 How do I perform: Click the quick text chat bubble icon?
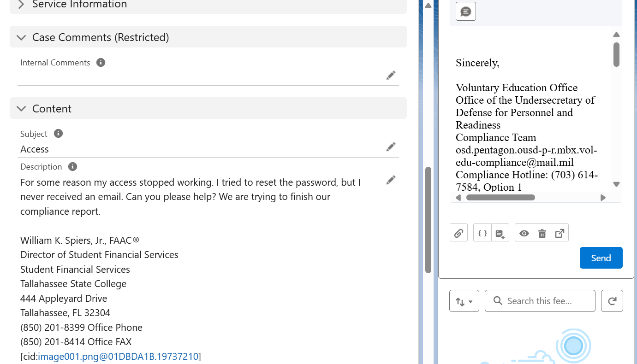(466, 12)
